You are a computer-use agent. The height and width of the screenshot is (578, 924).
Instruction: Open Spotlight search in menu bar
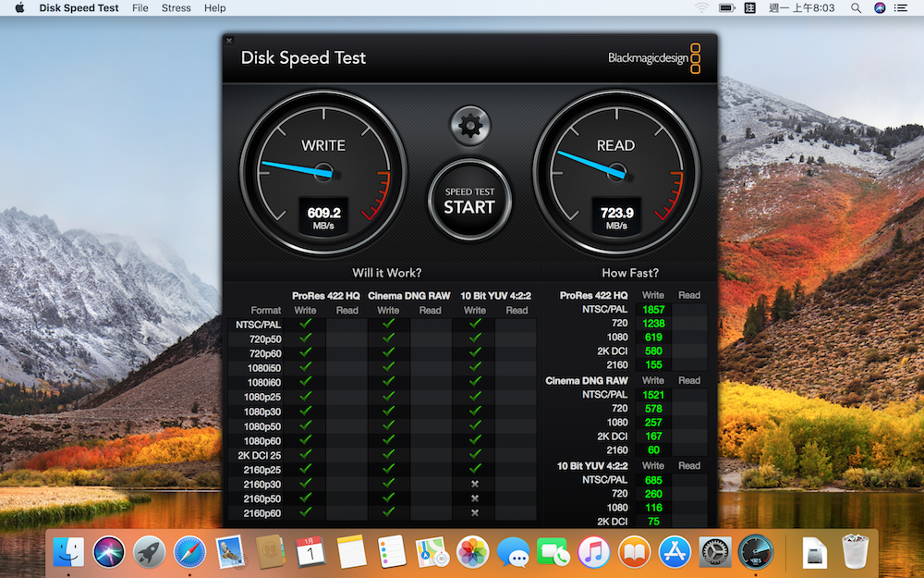point(857,8)
